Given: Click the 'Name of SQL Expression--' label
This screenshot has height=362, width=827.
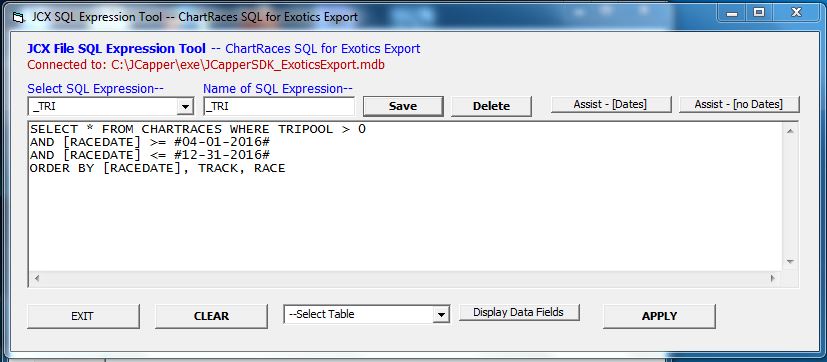Looking at the screenshot, I should point(278,89).
